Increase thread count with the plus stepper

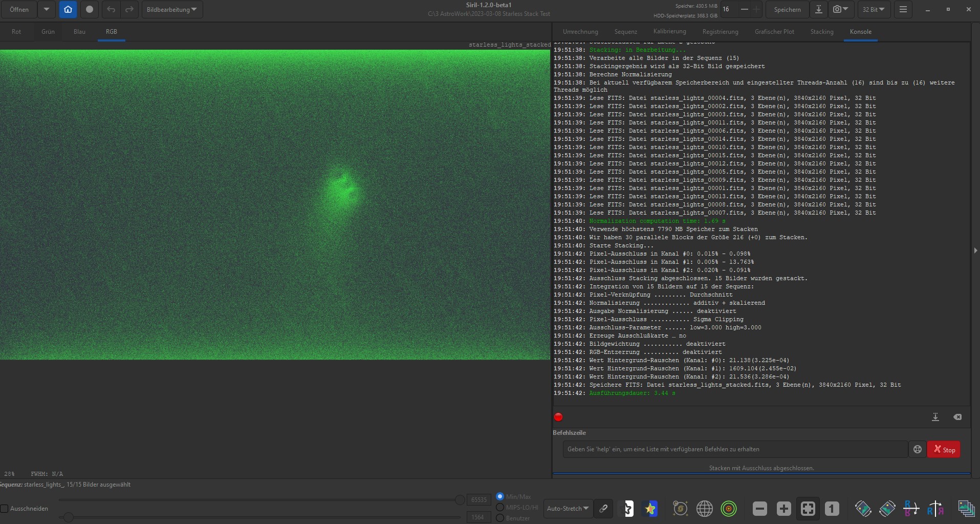click(x=756, y=9)
